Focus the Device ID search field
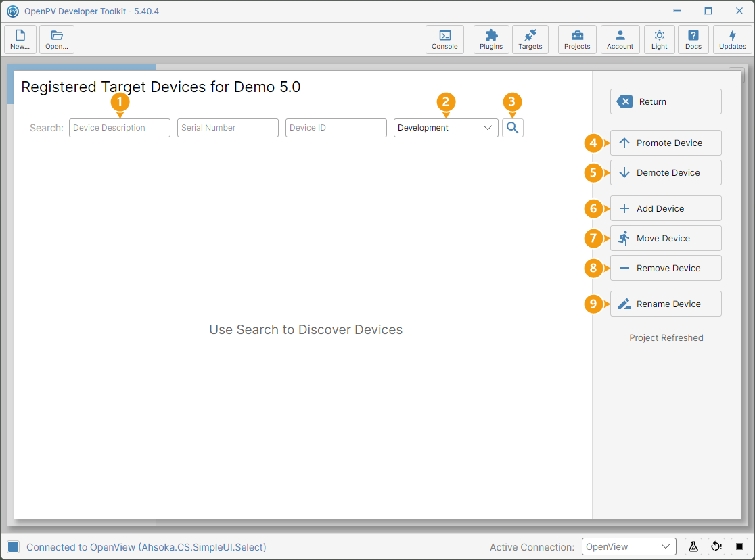Viewport: 755px width, 560px height. [336, 128]
